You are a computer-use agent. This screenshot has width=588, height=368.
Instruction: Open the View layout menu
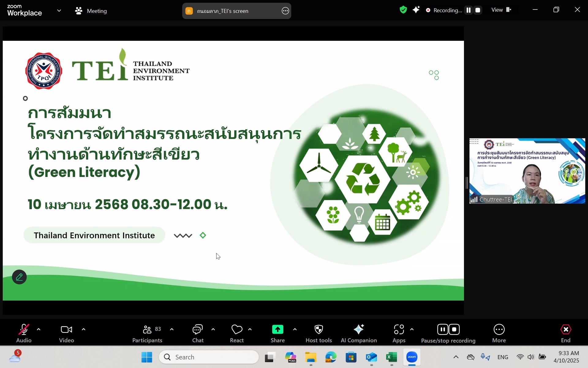[x=501, y=10]
